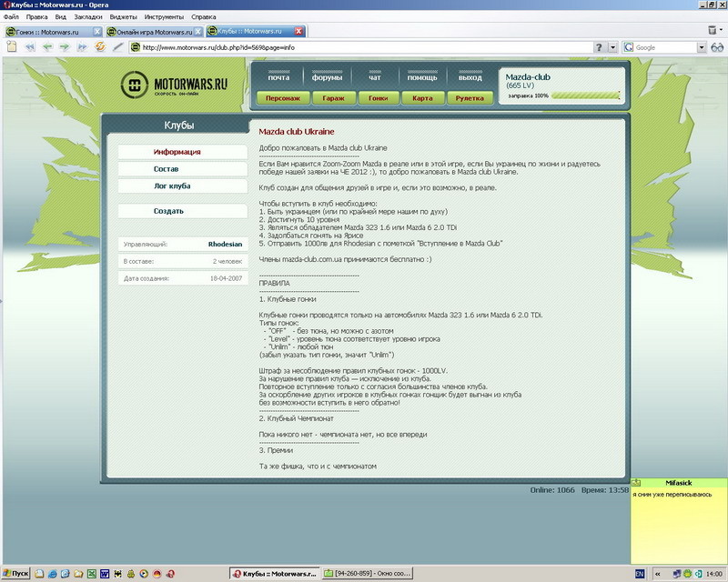This screenshot has width=728, height=582.
Task: Open the address bar dropdown arrow
Action: (612, 47)
